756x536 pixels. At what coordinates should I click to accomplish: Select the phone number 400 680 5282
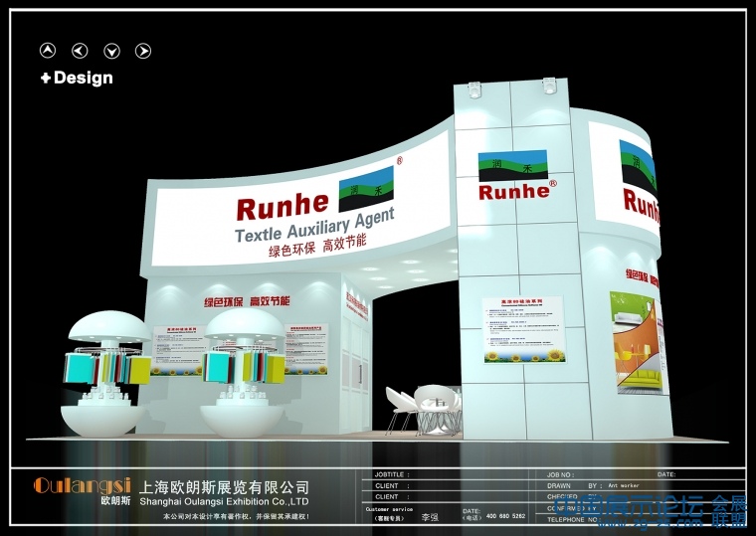(x=505, y=516)
